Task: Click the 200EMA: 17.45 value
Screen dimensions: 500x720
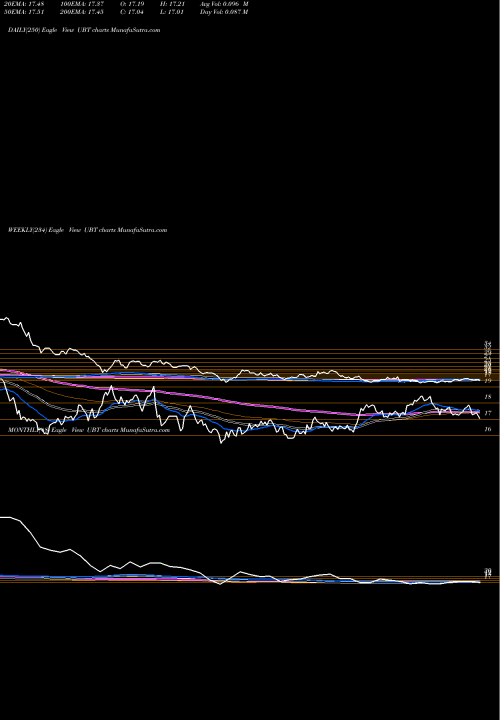Action: coord(83,12)
